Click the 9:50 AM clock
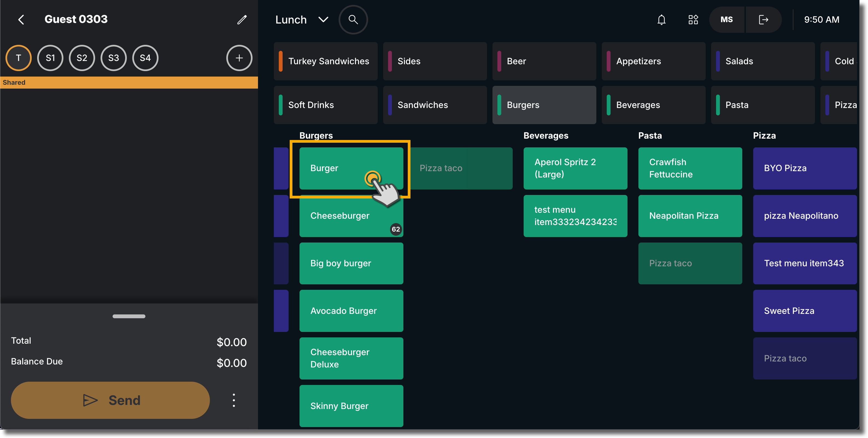The image size is (868, 438). [822, 20]
